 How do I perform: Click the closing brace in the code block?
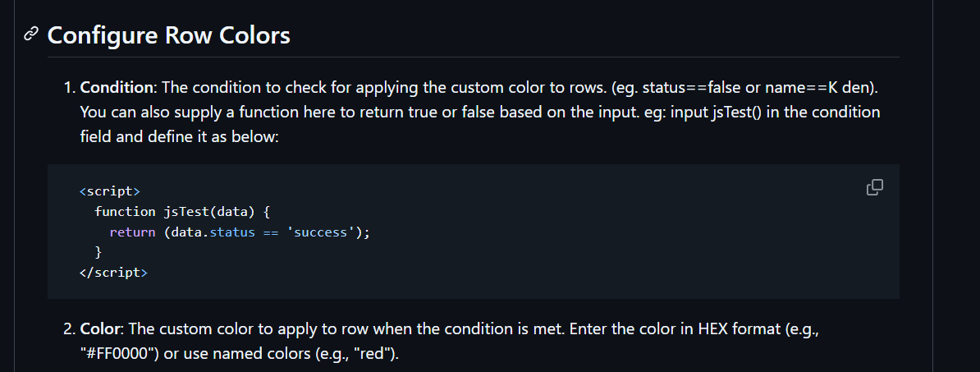98,252
